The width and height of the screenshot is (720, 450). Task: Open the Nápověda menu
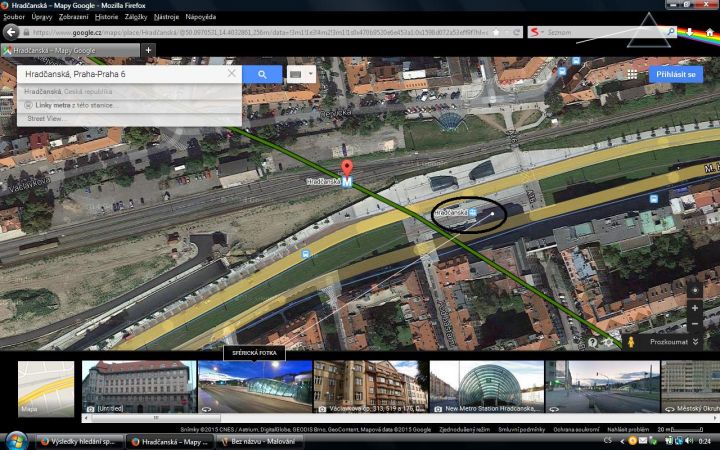click(x=201, y=17)
